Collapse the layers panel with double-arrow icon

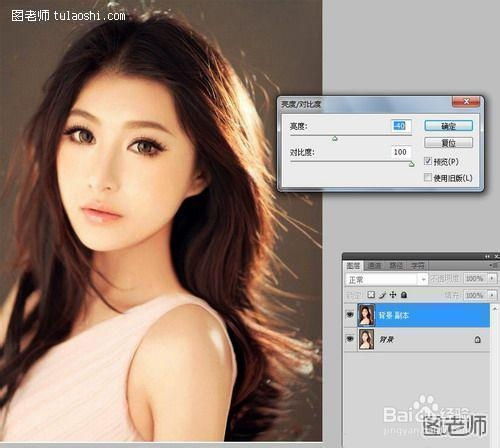(487, 256)
